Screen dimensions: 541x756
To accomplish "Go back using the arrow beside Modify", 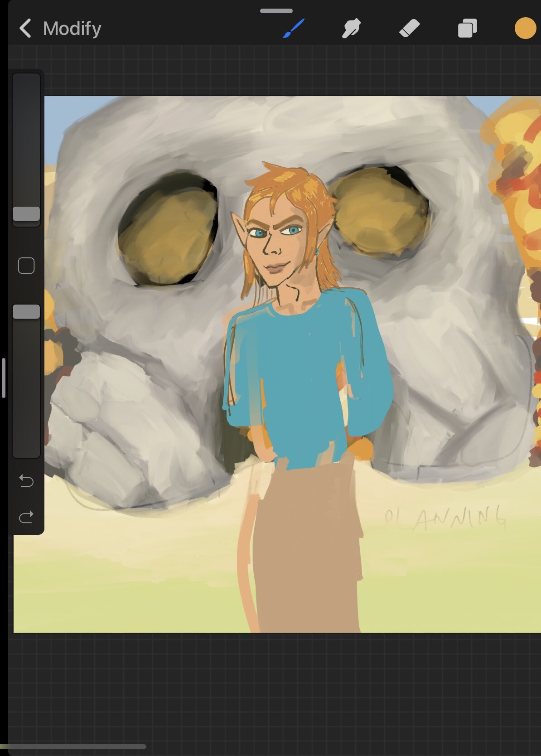I will coord(25,29).
